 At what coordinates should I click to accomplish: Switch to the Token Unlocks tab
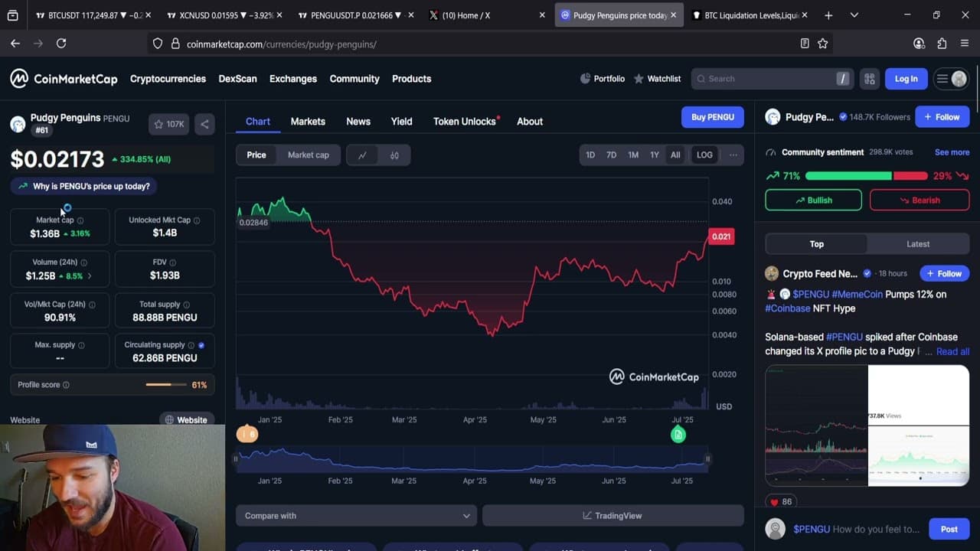coord(465,121)
